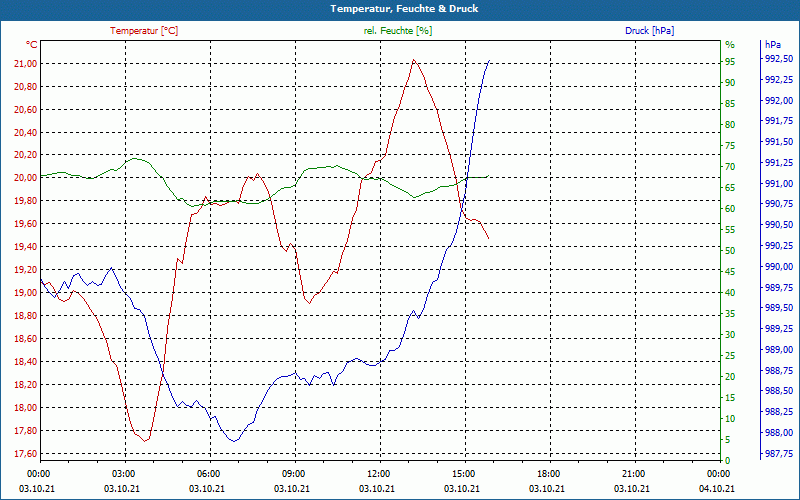Click the 70 humidity axis value
The height and width of the screenshot is (500, 800).
pos(730,167)
